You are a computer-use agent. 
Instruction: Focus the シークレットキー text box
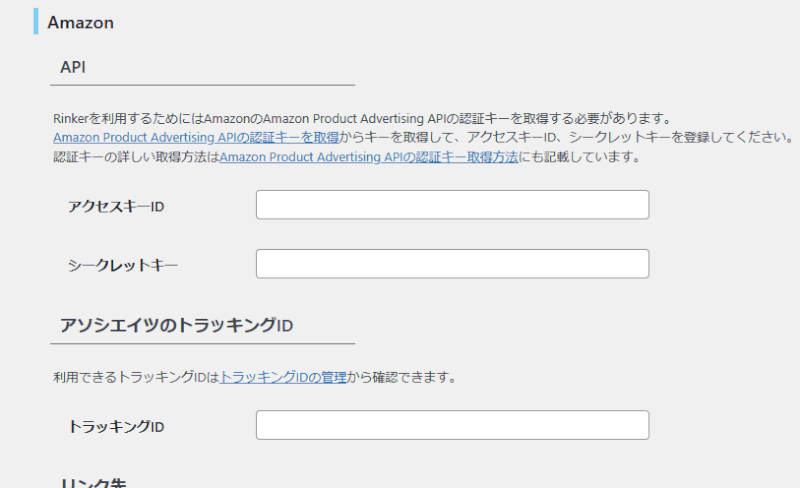453,264
